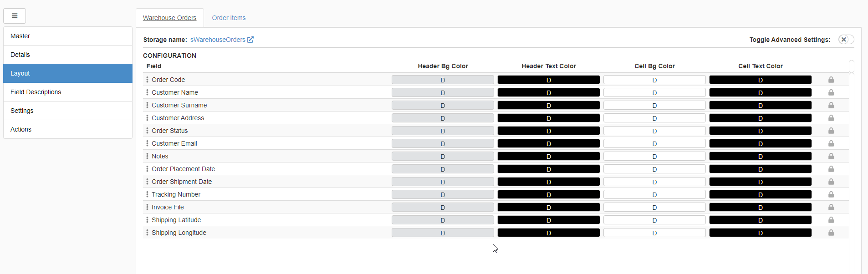
Task: Click the hamburger menu button
Action: [15, 16]
